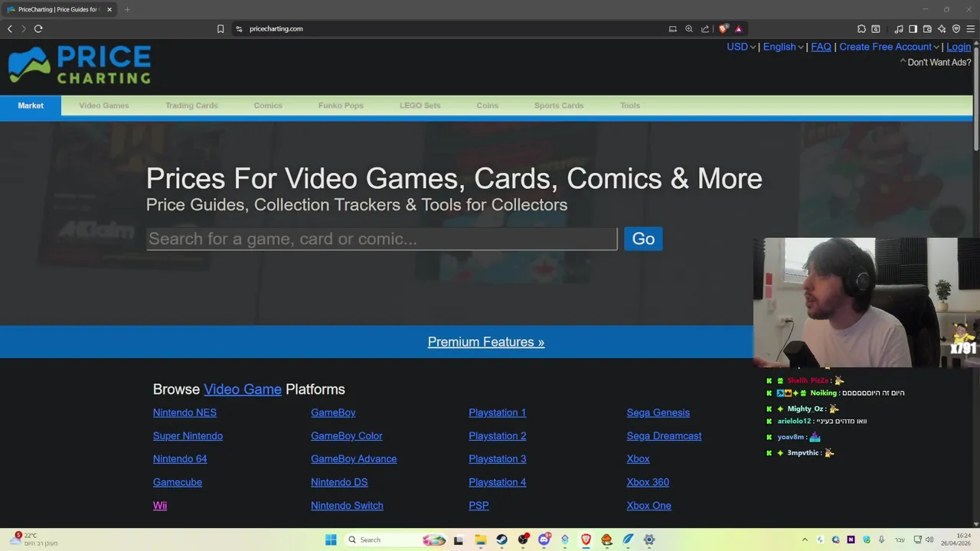Screen dimensions: 980x551
Task: Open the Super Nintendo platform link
Action: 188,436
